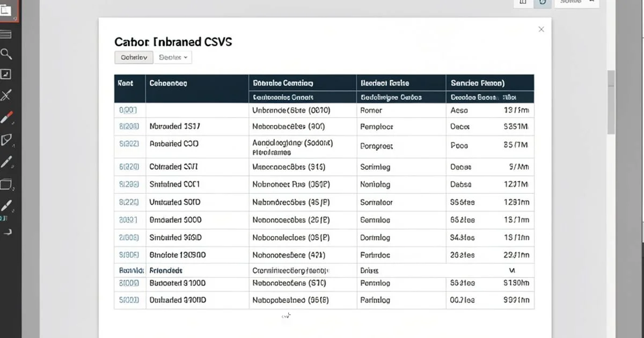This screenshot has width=644, height=338.
Task: Expand the Seeker dropdown in the dialog
Action: point(173,57)
